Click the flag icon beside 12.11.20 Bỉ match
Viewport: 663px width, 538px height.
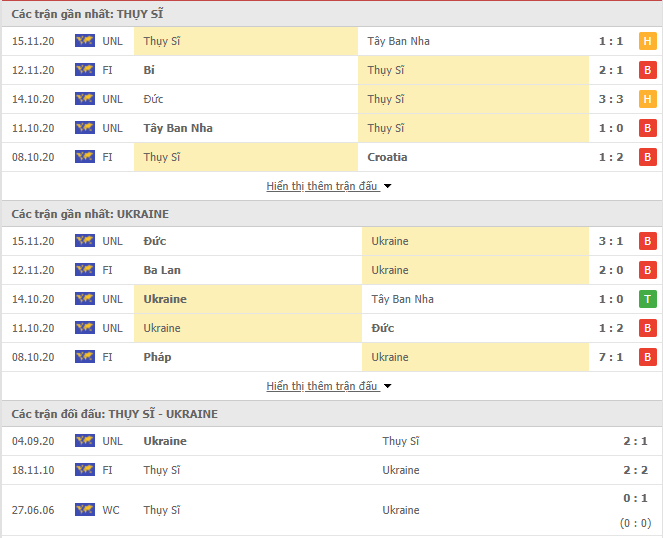85,69
